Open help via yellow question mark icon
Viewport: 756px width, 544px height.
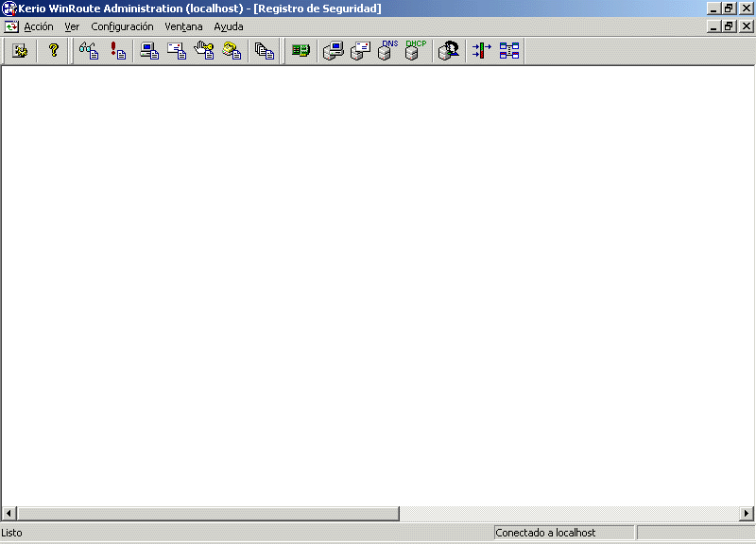click(54, 50)
